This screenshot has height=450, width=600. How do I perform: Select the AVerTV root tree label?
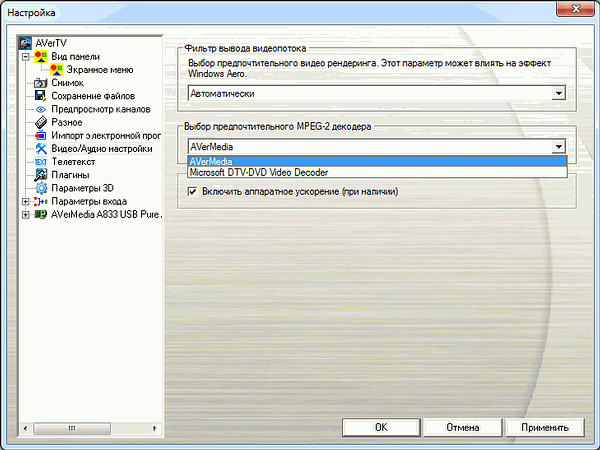point(51,43)
